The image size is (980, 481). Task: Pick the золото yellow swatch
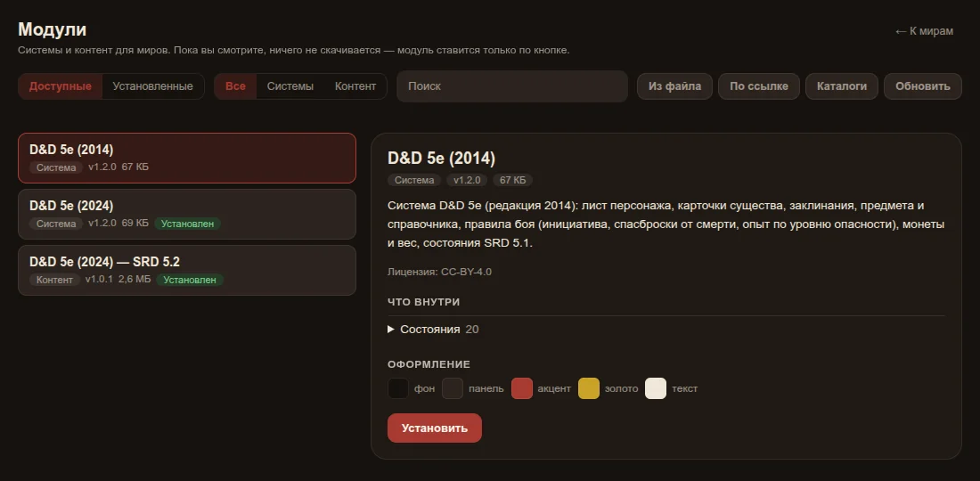(589, 388)
